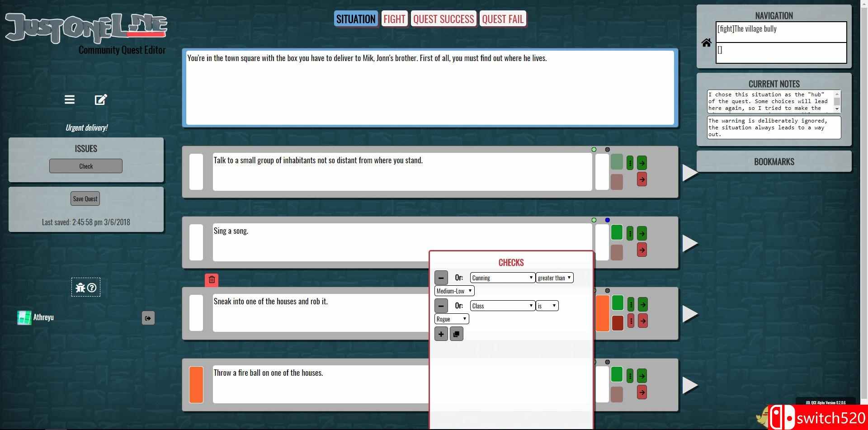Viewport: 868px width, 430px height.
Task: Remove the Cunning check with minus button
Action: pyautogui.click(x=441, y=278)
